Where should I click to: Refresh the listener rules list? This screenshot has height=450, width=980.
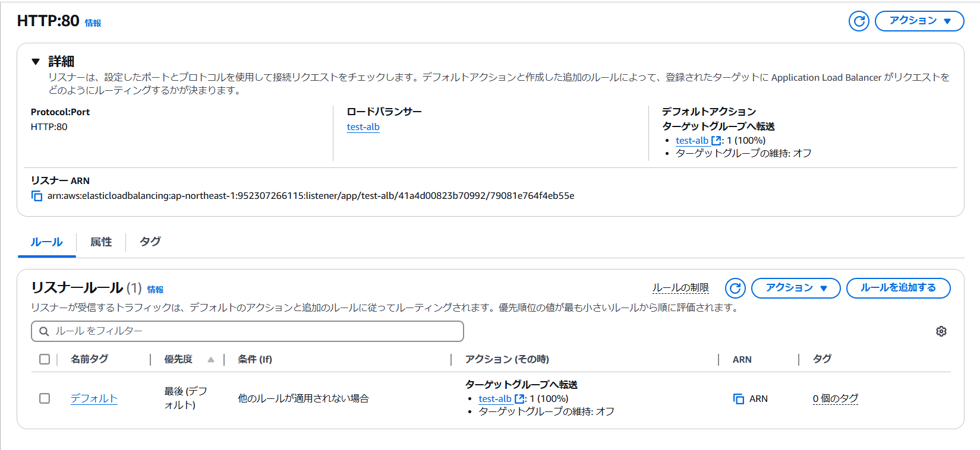[x=735, y=288]
